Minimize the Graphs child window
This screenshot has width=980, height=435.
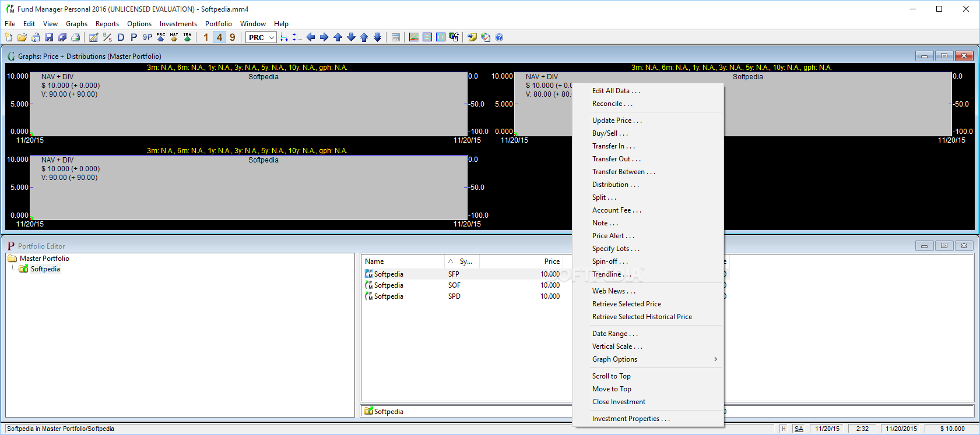click(x=924, y=56)
